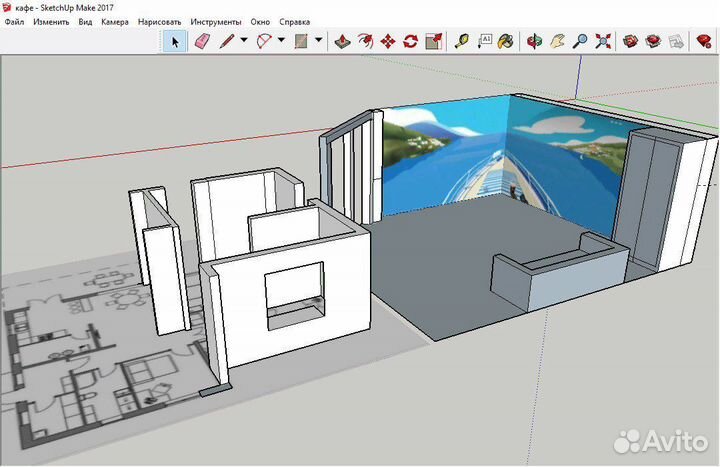Image resolution: width=720 pixels, height=467 pixels.
Task: Pick the Paint Bucket tool
Action: (x=507, y=41)
